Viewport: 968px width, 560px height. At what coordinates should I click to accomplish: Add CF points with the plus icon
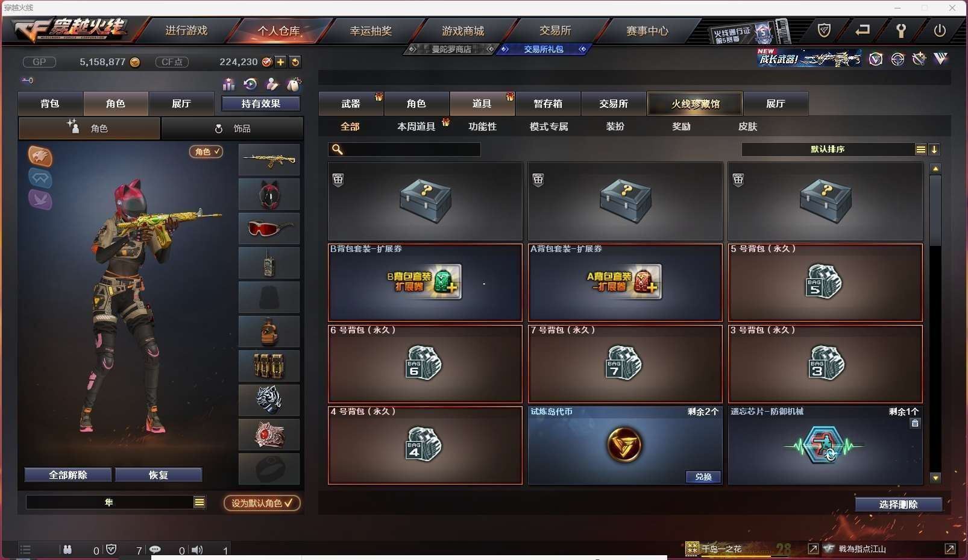click(x=281, y=61)
